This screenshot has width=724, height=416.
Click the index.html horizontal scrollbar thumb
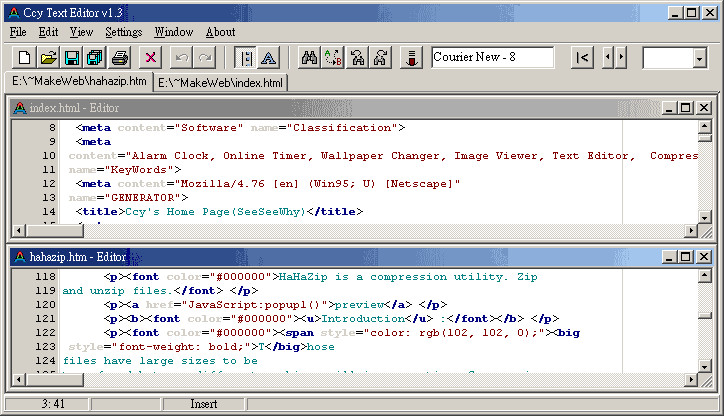54,230
